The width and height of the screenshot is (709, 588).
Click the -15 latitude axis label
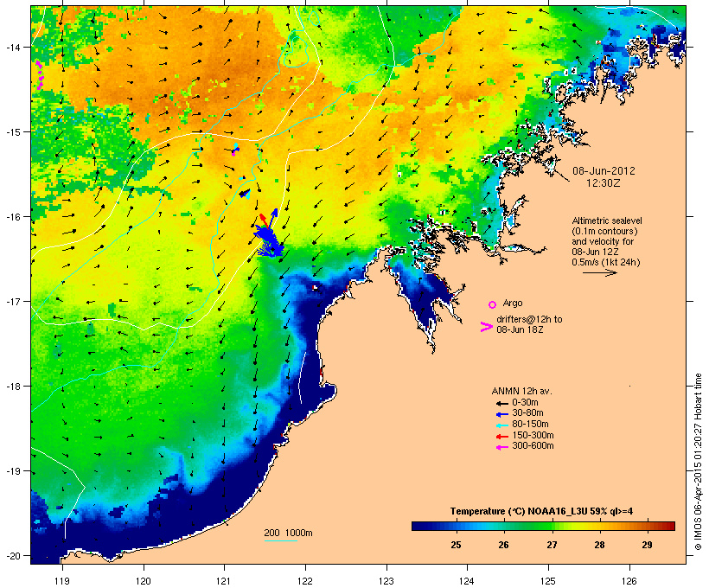(12, 132)
